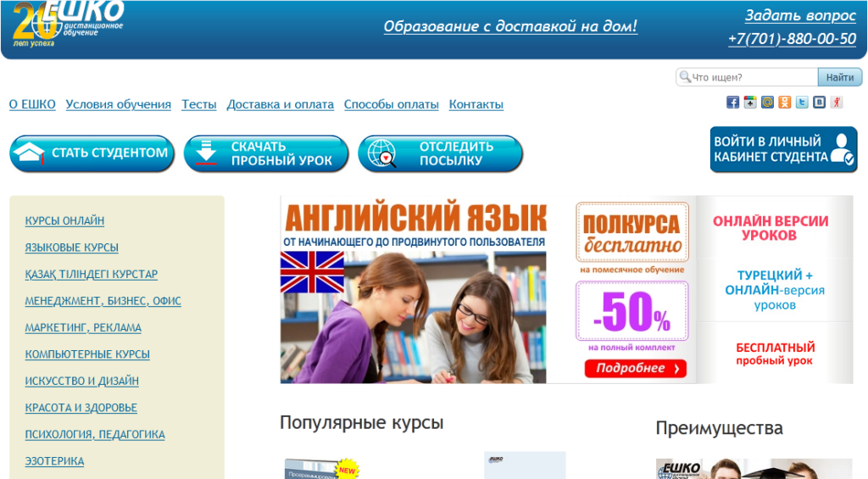Select 'Турецкий + онлайн-версия уроков' banner tab
868x479 pixels.
click(774, 290)
